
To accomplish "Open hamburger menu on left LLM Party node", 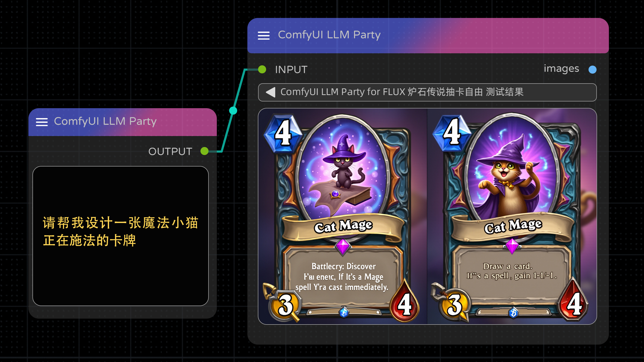I will pos(42,122).
